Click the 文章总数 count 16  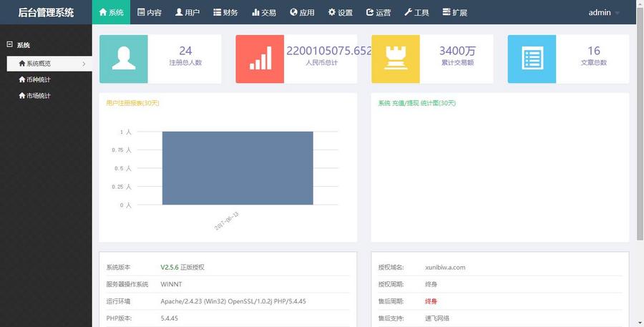(x=593, y=51)
